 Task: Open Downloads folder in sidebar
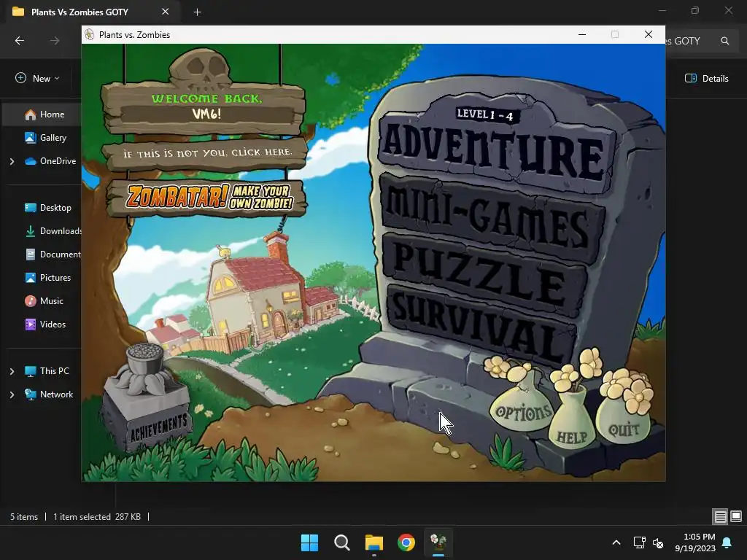tap(53, 231)
